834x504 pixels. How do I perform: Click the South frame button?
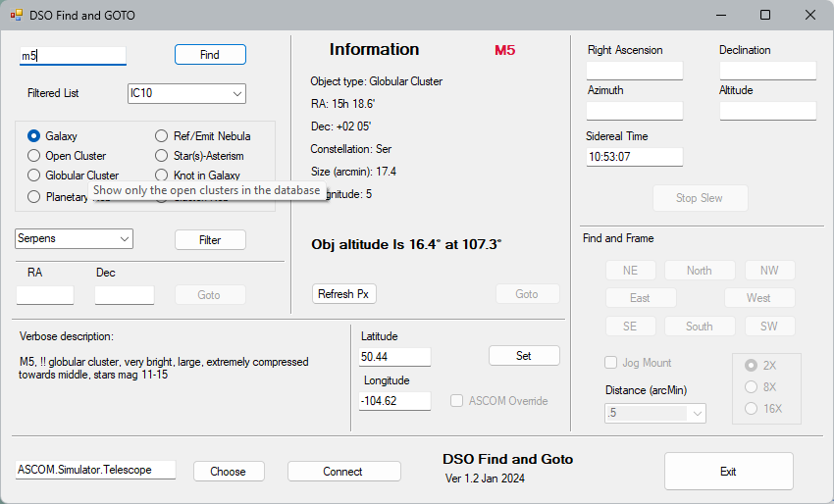700,327
